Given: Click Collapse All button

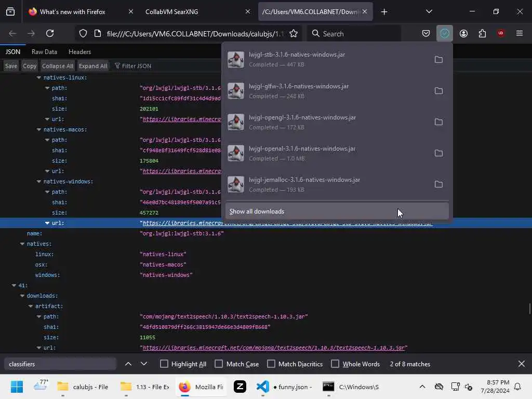Looking at the screenshot, I should pyautogui.click(x=57, y=66).
